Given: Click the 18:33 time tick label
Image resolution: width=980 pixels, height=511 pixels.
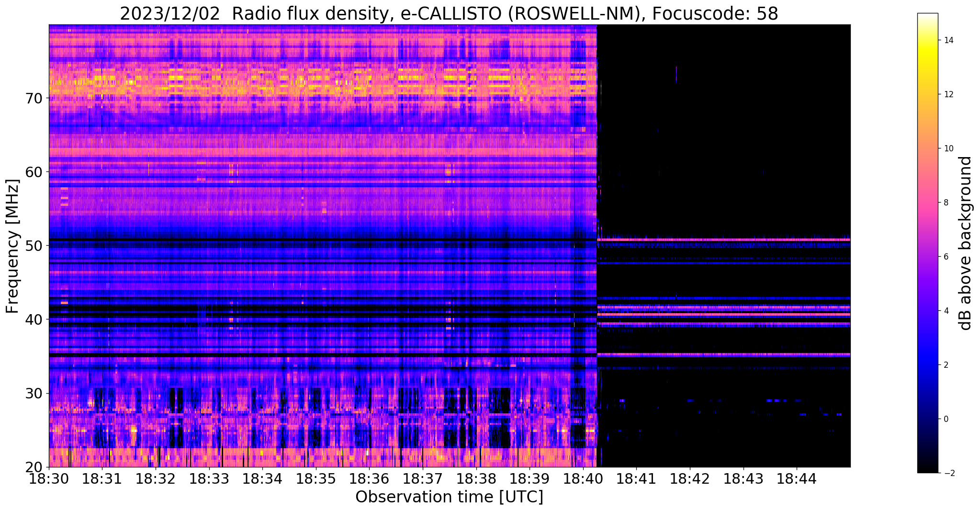Looking at the screenshot, I should point(209,478).
